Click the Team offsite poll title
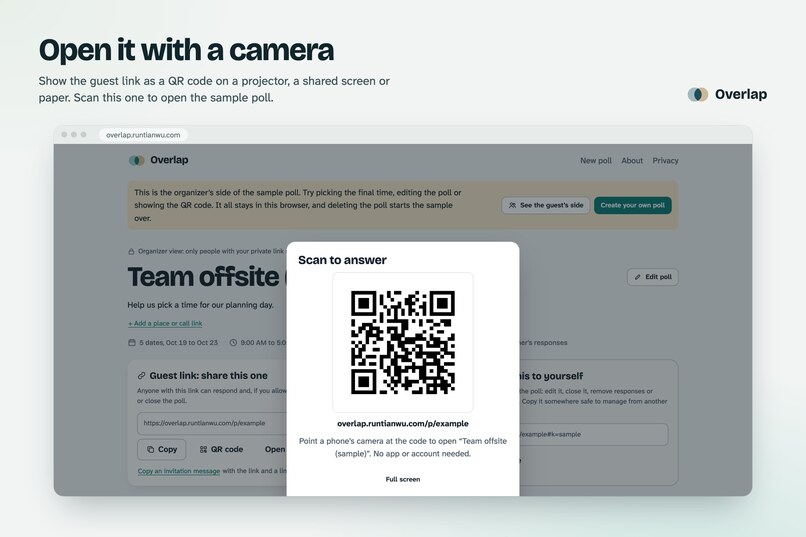806x537 pixels. coord(207,277)
